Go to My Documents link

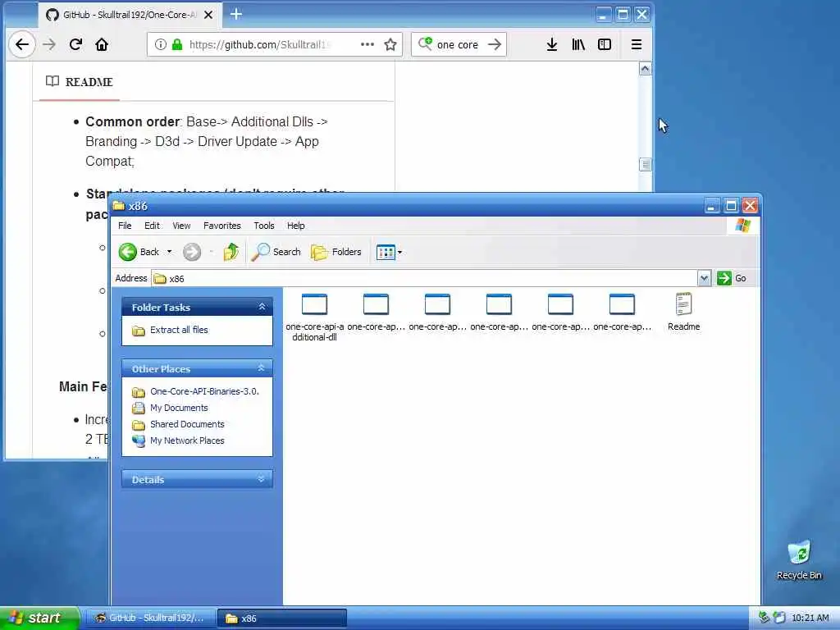pos(179,408)
